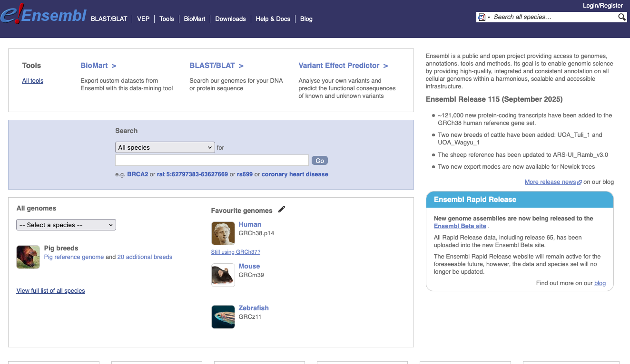
Task: Open View full list of all species
Action: 50,290
